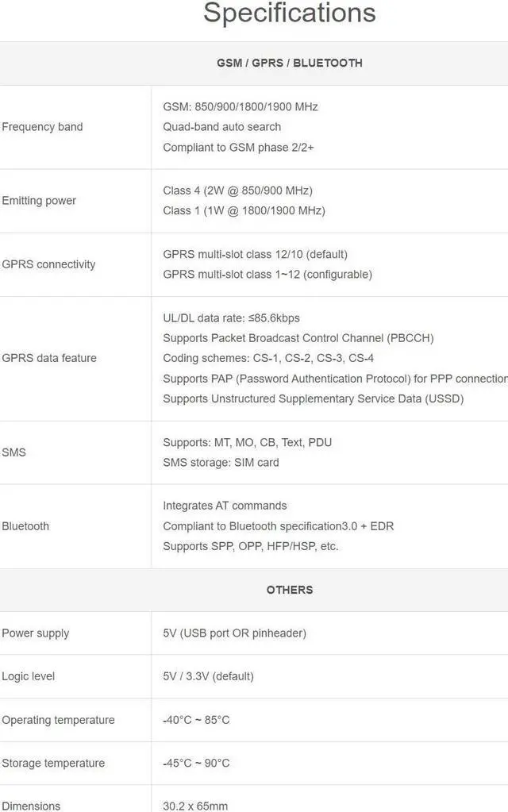Screen dimensions: 508x812
Task: Click the Specifications page heading
Action: pos(289,13)
